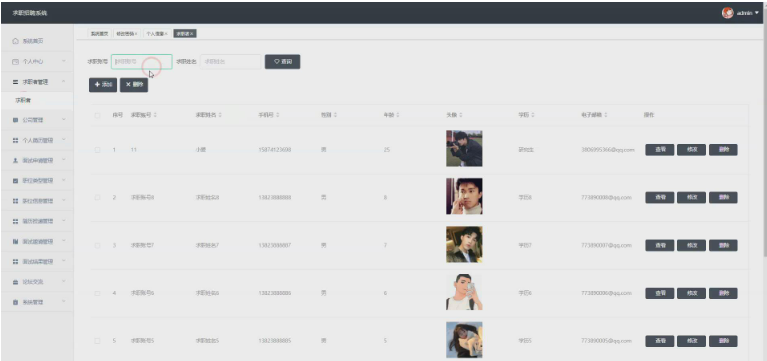Click the home icon beside 系统首页 in sidebar
The image size is (767, 361).
pyautogui.click(x=15, y=41)
